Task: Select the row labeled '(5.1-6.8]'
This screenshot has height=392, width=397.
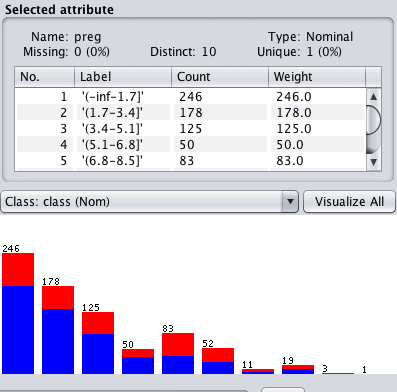Action: pyautogui.click(x=190, y=145)
